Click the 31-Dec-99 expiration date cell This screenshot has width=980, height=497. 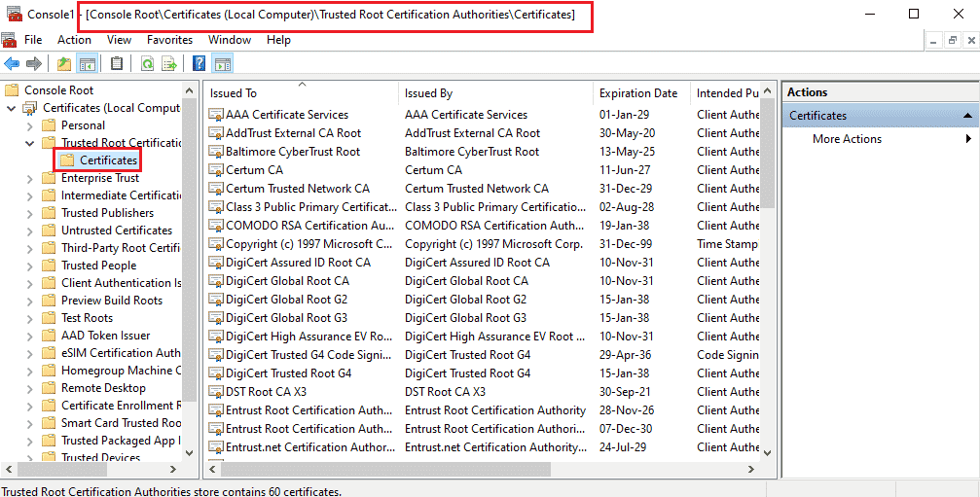coord(627,244)
